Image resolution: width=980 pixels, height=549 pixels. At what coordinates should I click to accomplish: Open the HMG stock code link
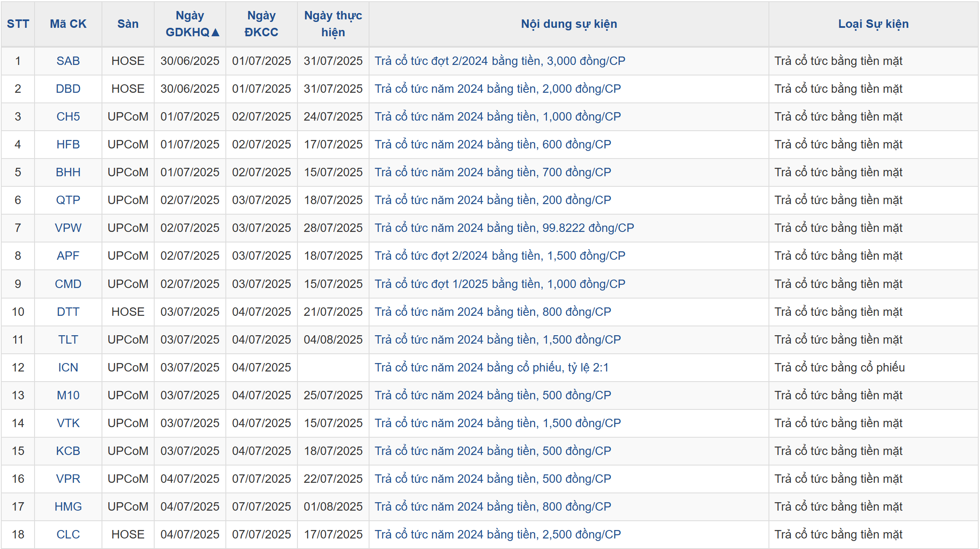(x=68, y=507)
